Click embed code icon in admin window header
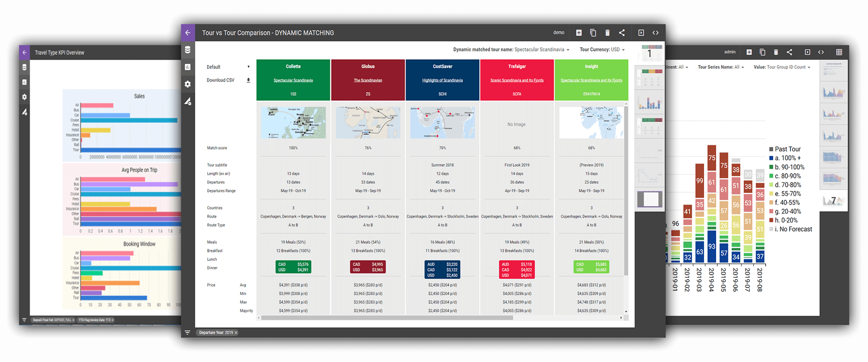This screenshot has width=868, height=362. coord(821,52)
